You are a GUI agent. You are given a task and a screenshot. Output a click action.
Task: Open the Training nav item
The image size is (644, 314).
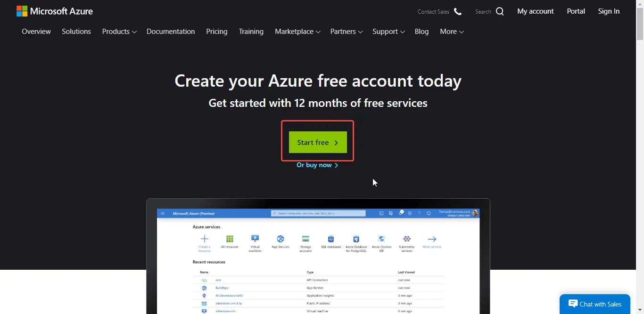[251, 32]
